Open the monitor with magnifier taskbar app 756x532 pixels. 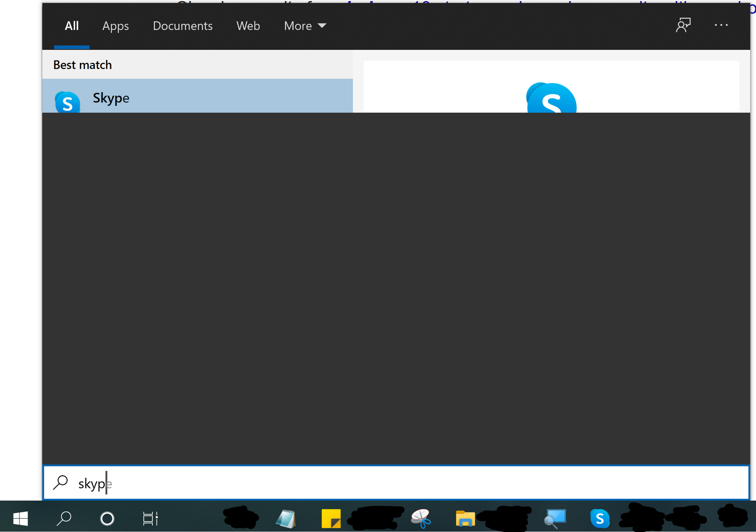click(x=555, y=518)
